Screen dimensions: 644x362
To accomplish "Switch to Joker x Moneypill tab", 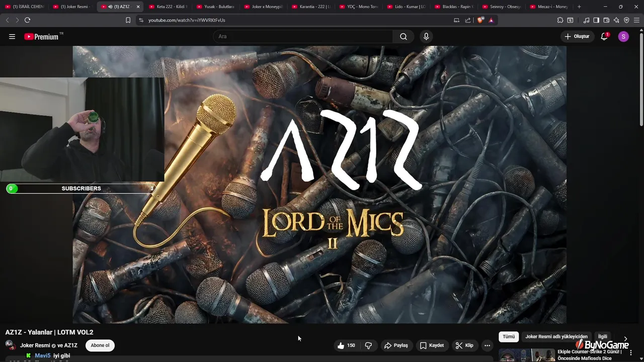I will point(263,7).
